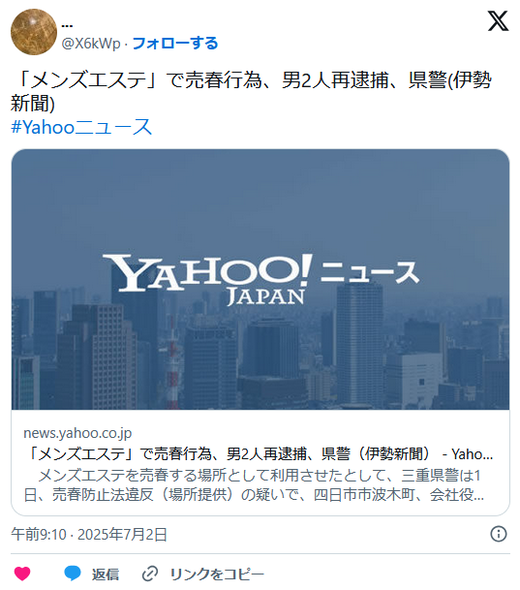Open the post timestamp 午前9:10 2025年7月2日
The image size is (520, 590).
tap(89, 534)
